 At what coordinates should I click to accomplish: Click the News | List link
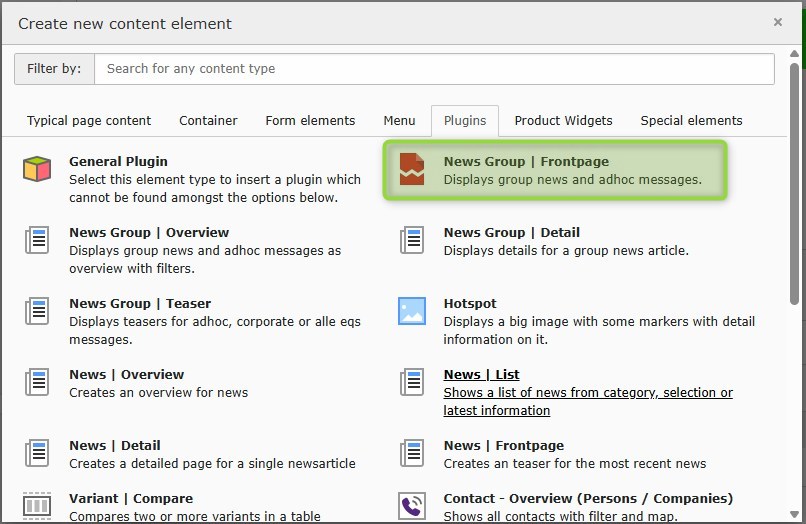click(481, 375)
